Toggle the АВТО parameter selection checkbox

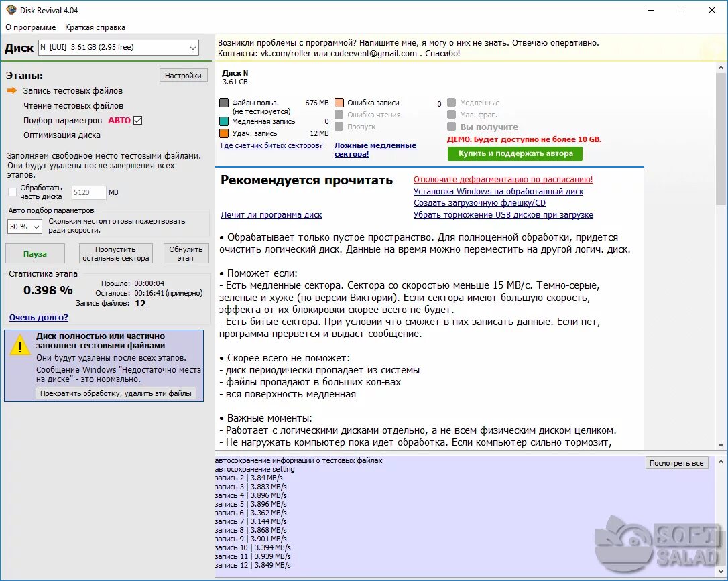[x=137, y=120]
